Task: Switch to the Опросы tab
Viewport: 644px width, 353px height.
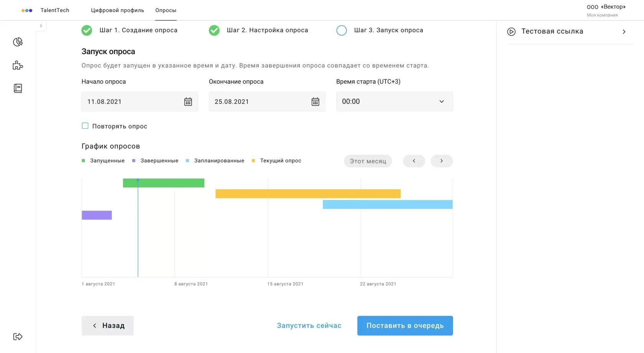Action: pyautogui.click(x=166, y=10)
